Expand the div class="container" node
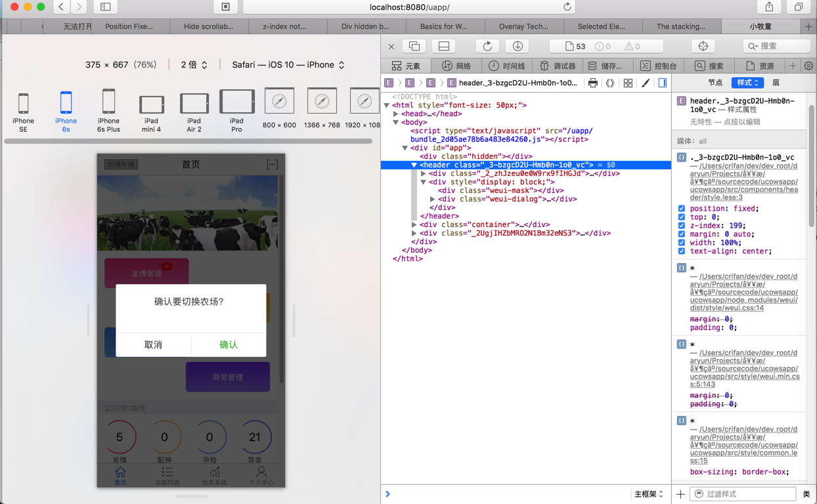817x504 pixels. pos(414,224)
